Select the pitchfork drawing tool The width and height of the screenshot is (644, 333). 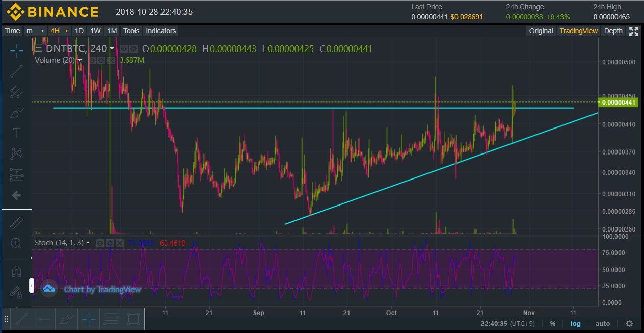click(16, 92)
